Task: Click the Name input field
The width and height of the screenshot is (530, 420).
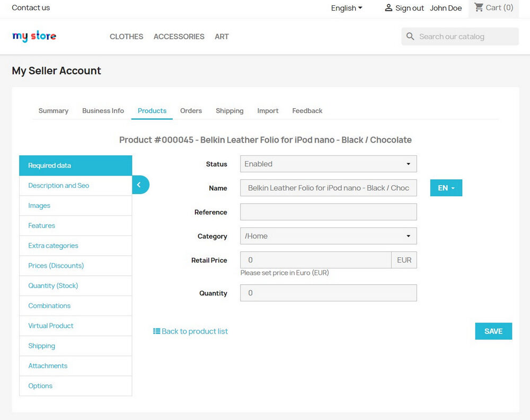Action: pyautogui.click(x=328, y=188)
